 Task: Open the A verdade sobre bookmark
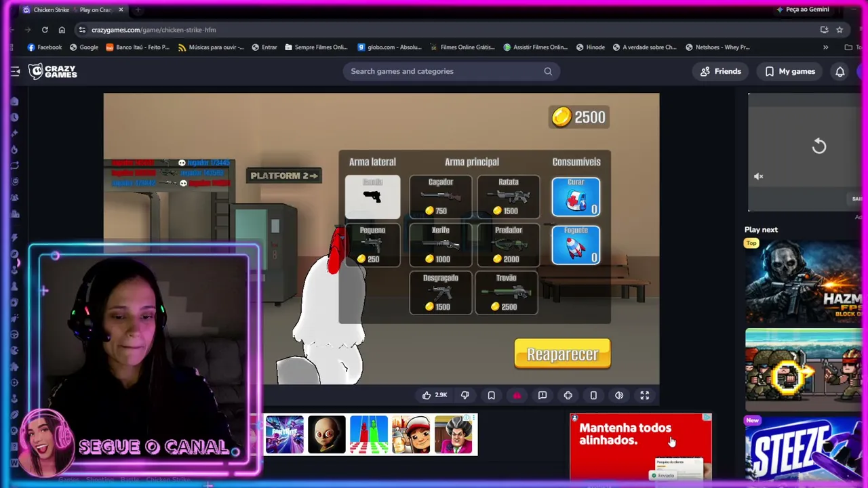tap(645, 47)
